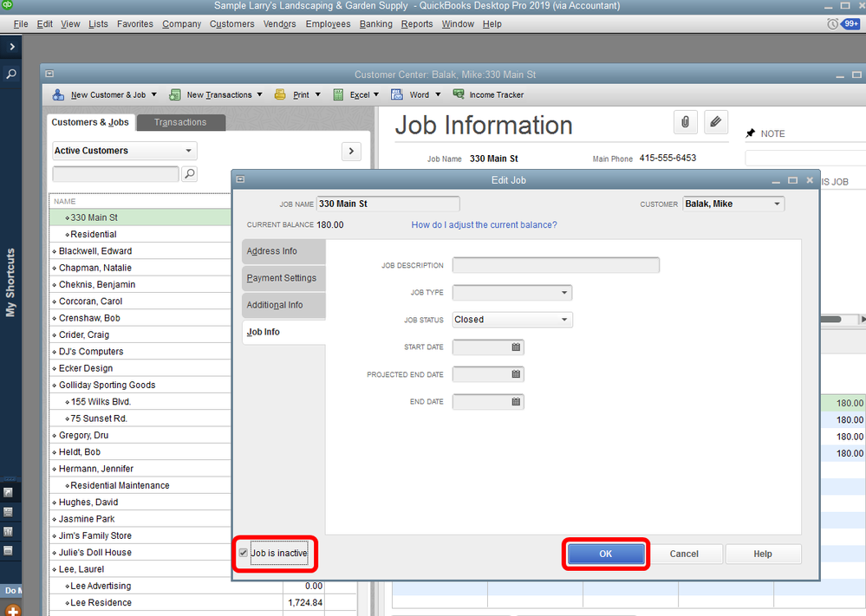Select Jasmine Park customer
The height and width of the screenshot is (616, 866).
point(140,519)
